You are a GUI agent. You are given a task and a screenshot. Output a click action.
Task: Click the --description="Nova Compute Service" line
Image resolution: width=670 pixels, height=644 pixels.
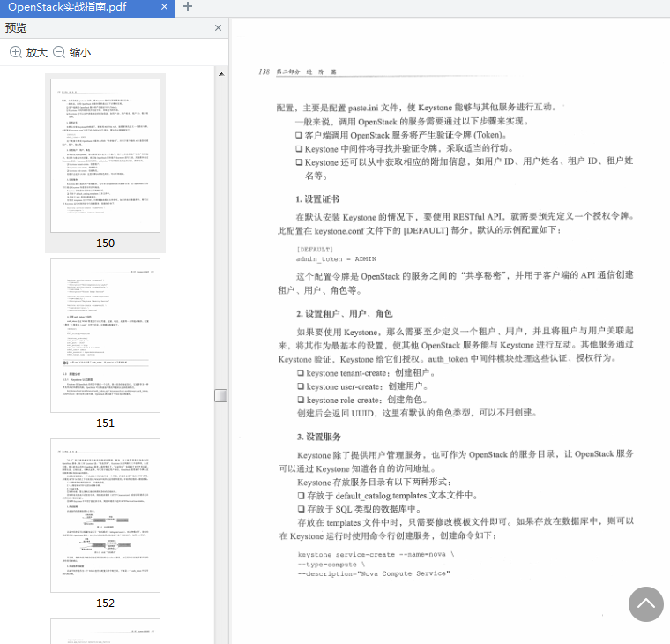[374, 574]
